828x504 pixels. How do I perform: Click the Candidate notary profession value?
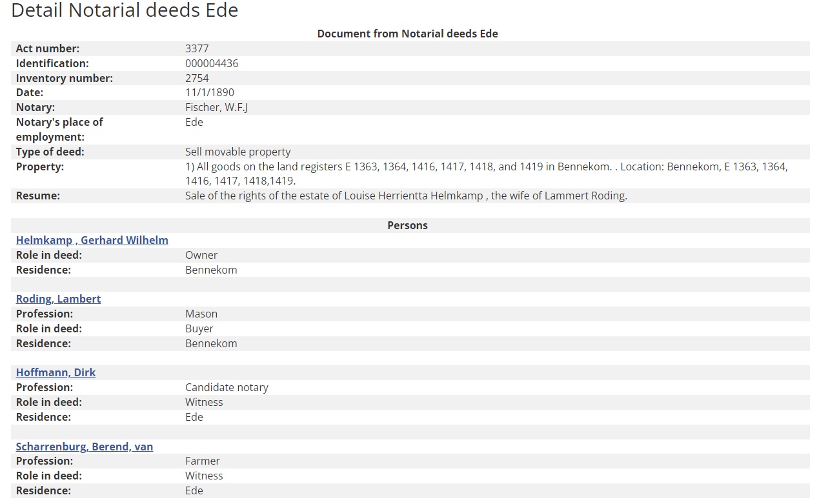click(227, 387)
